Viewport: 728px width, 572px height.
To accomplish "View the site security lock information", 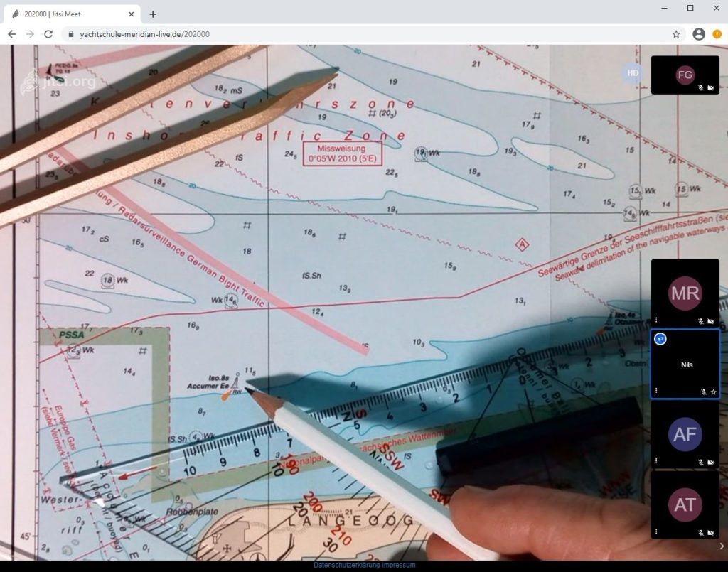I will point(70,34).
